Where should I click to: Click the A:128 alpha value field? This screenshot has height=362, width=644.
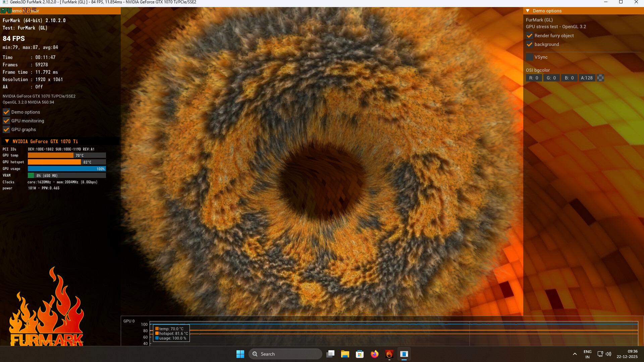(587, 78)
